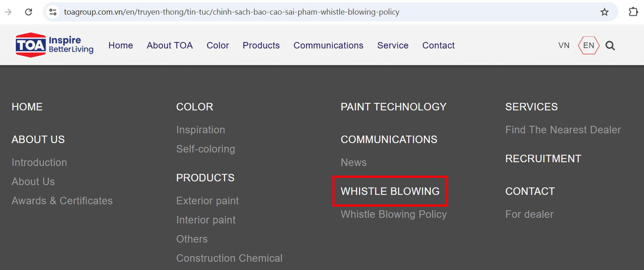644x270 pixels.
Task: Open the Products navigation menu
Action: tap(261, 46)
